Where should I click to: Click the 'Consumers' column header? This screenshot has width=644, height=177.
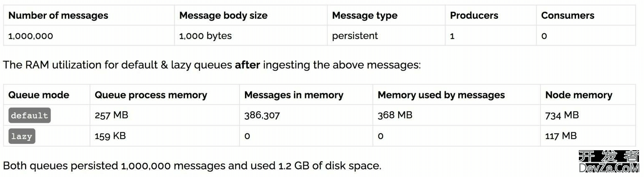tap(568, 15)
